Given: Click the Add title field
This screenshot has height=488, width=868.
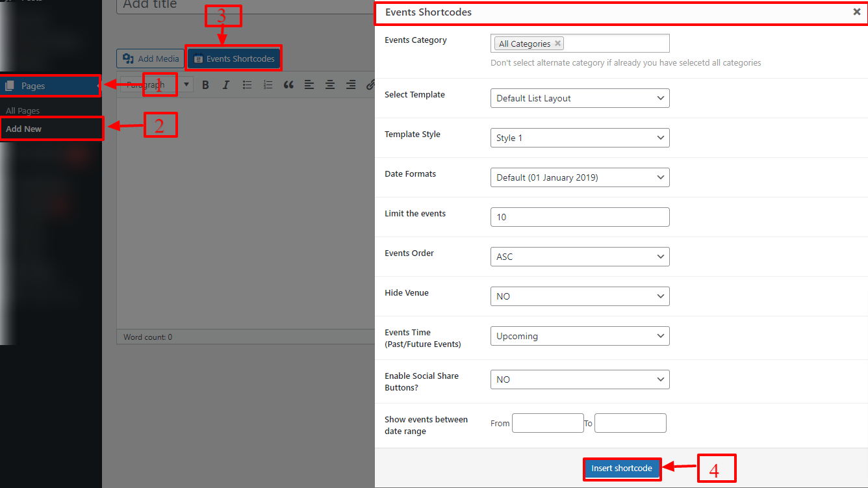Looking at the screenshot, I should [246, 5].
